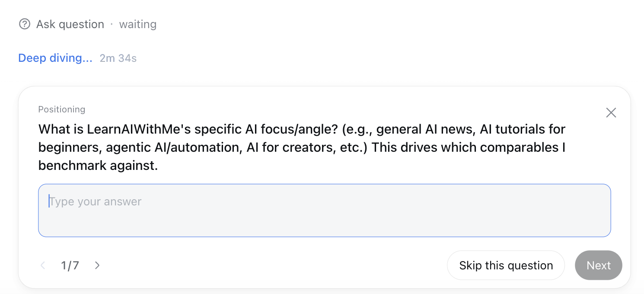
Task: Click the question mark icon beside Ask question
Action: coord(25,24)
